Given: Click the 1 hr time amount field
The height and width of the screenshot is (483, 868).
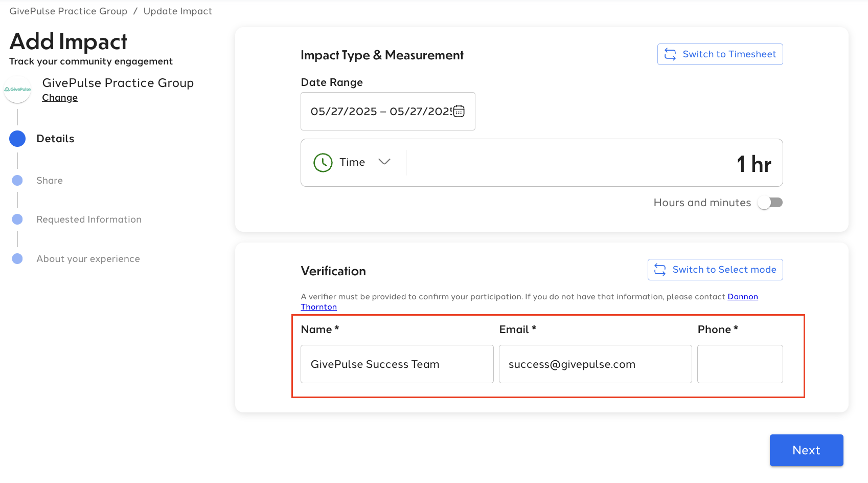Looking at the screenshot, I should click(595, 163).
